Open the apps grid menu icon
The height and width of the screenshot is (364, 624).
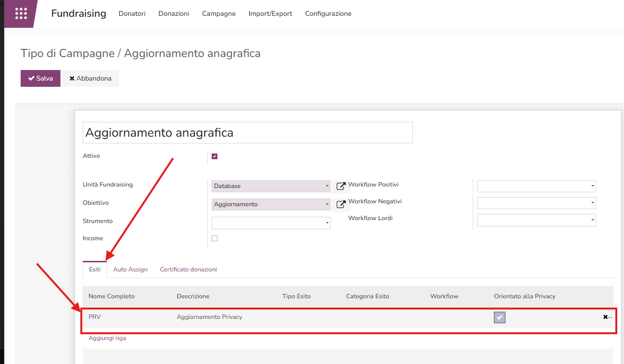pyautogui.click(x=21, y=13)
